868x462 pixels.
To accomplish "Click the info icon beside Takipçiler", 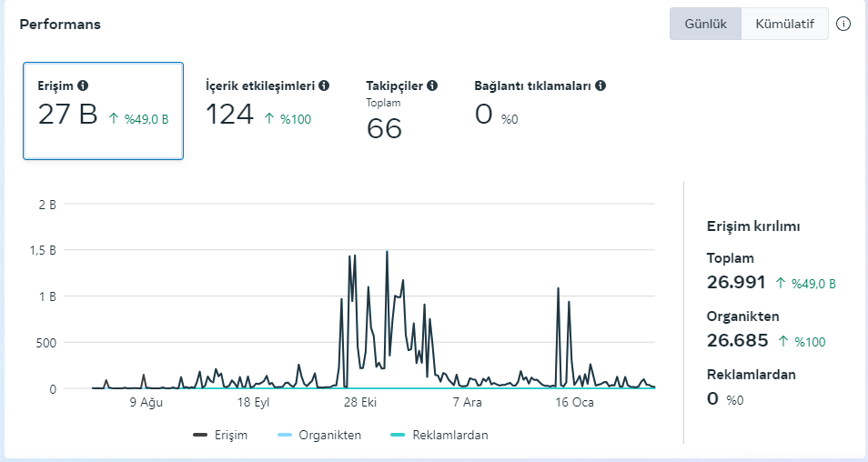I will pos(432,85).
